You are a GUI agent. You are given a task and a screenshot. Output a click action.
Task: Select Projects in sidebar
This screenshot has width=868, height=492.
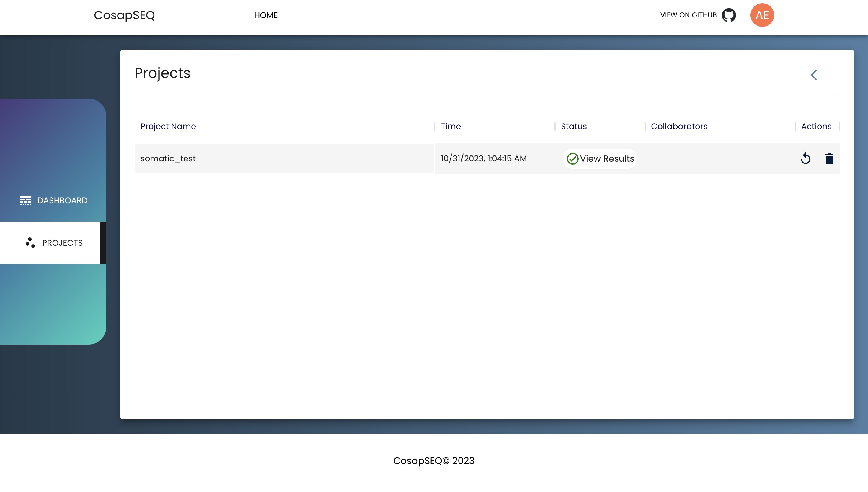point(53,243)
